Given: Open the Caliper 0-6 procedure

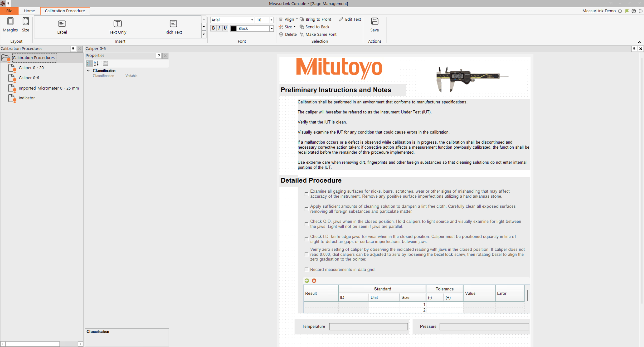Looking at the screenshot, I should (x=29, y=78).
